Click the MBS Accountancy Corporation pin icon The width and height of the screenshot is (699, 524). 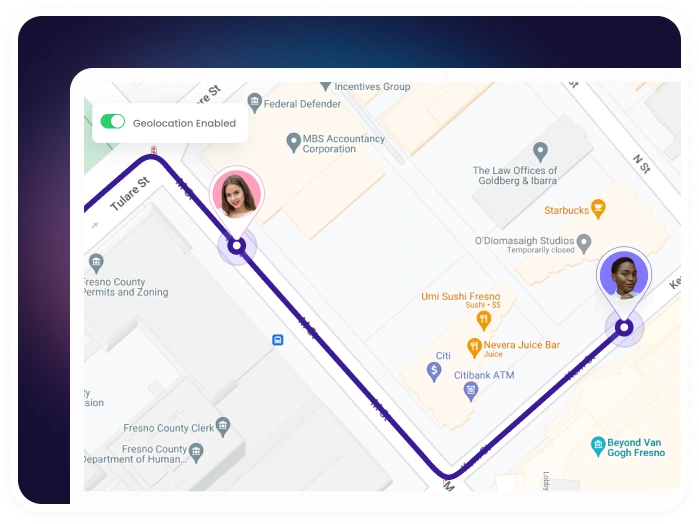pyautogui.click(x=293, y=142)
